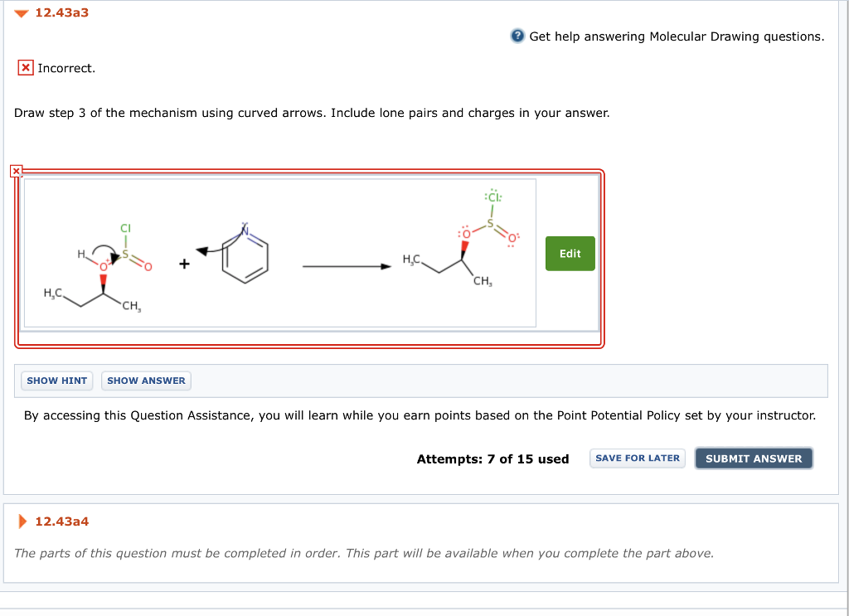Click the red X Incorrect indicator
This screenshot has height=616, width=849.
tap(25, 67)
